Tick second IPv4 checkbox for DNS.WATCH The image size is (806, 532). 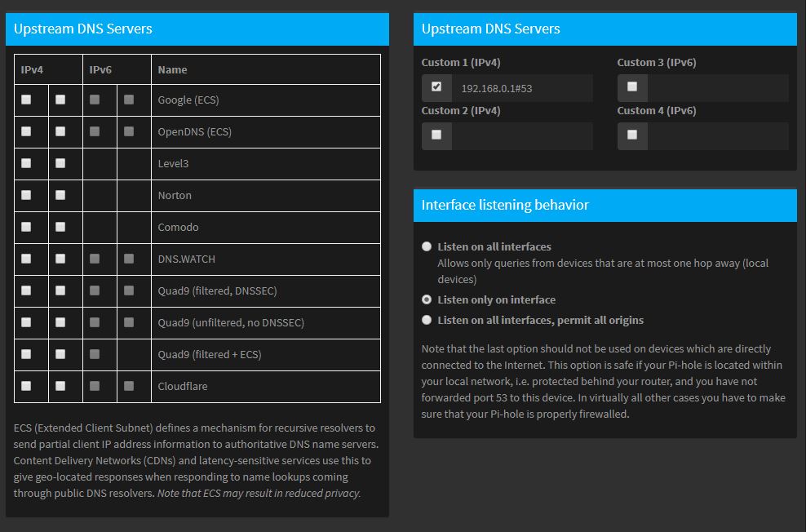pyautogui.click(x=60, y=259)
